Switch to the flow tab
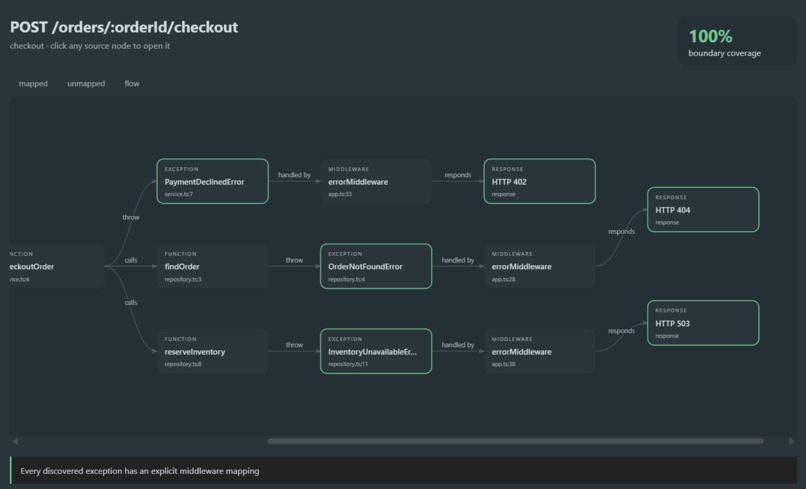 [x=132, y=83]
